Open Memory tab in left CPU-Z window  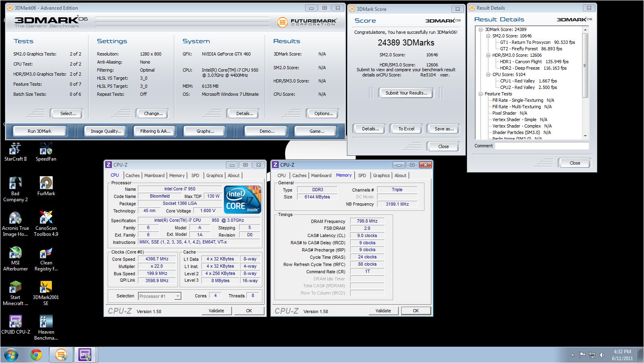177,175
